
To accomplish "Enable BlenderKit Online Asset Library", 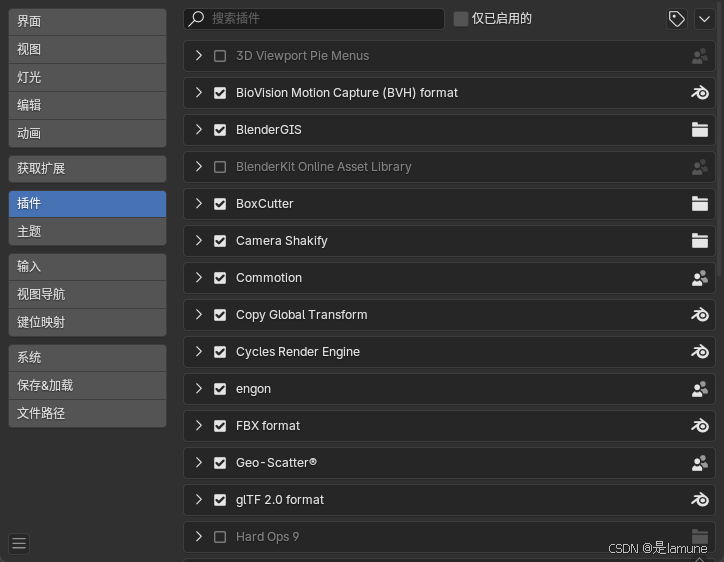I will point(220,167).
